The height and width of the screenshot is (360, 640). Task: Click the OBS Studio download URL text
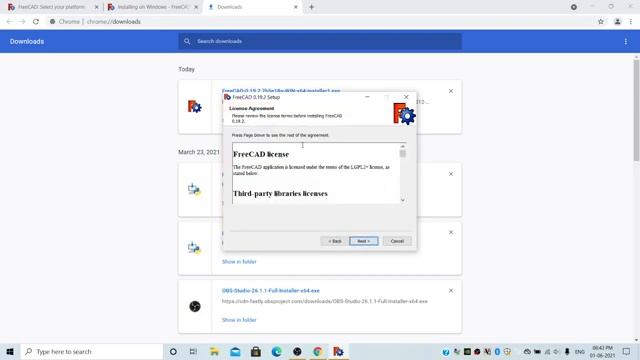click(x=324, y=301)
